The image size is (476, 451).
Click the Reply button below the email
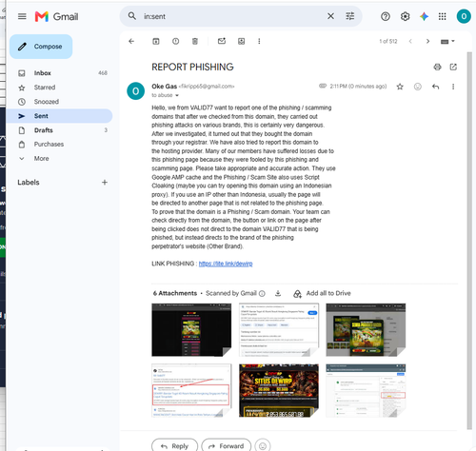coord(174,445)
